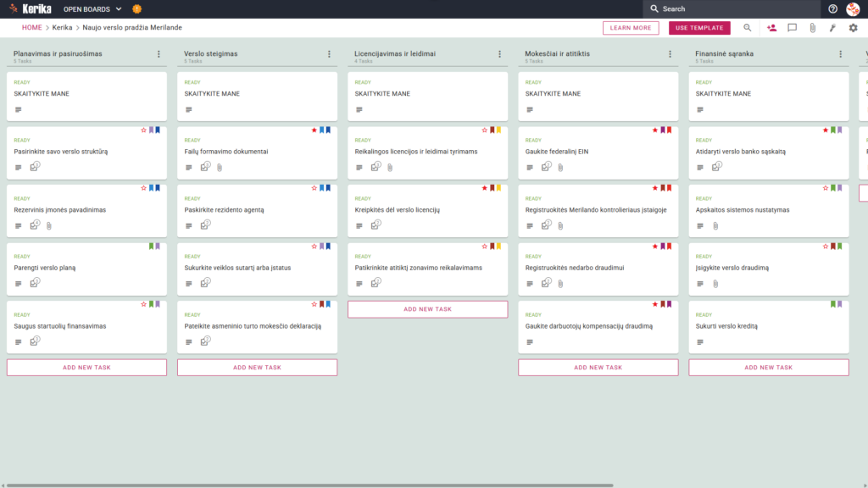868x488 pixels.
Task: Add new task in Finansinė sąranka column
Action: coord(768,368)
